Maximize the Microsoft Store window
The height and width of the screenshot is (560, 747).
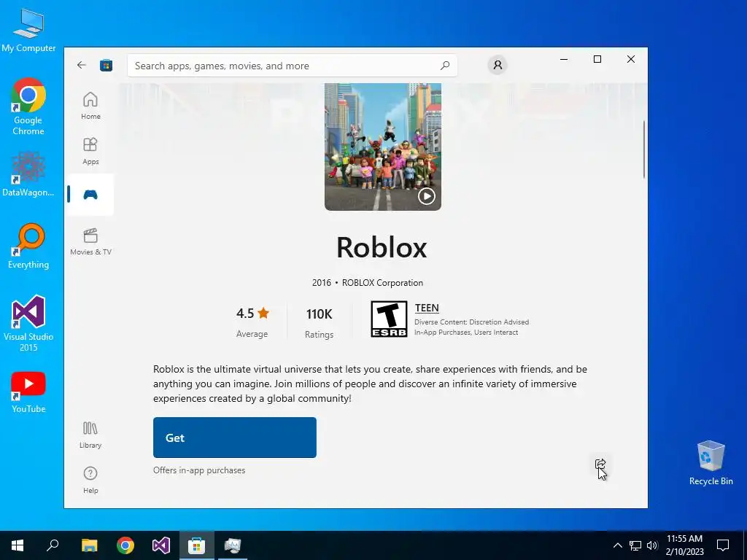tap(597, 60)
